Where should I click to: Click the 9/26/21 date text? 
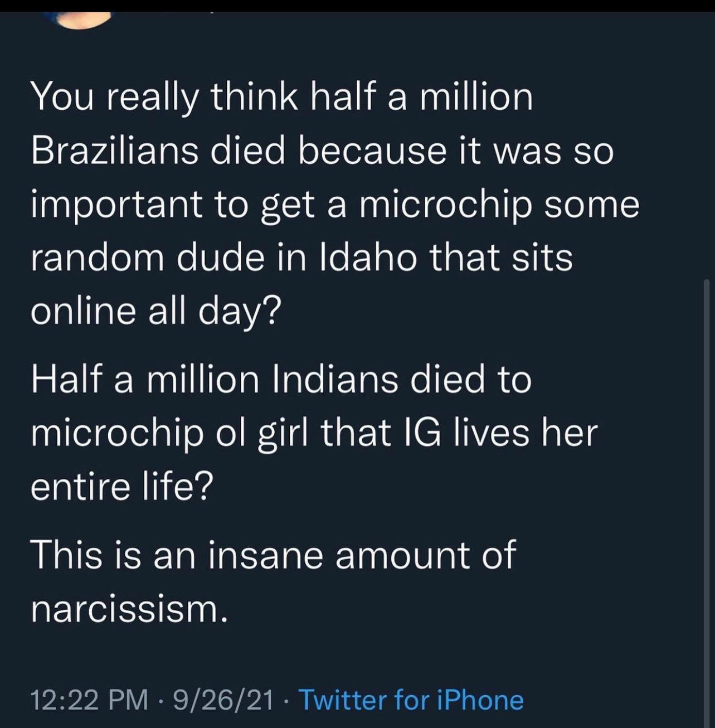coord(223,700)
